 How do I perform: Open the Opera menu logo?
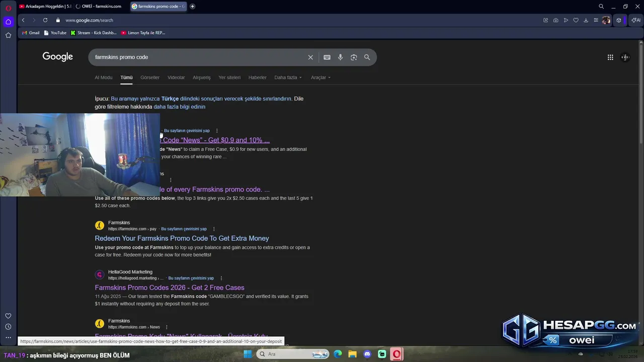point(8,8)
